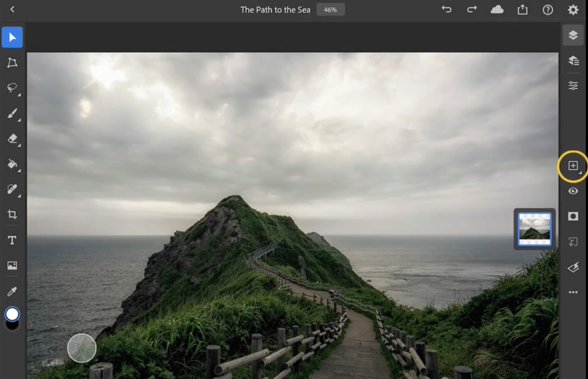This screenshot has width=588, height=379.
Task: Open the cloud document status
Action: point(497,10)
